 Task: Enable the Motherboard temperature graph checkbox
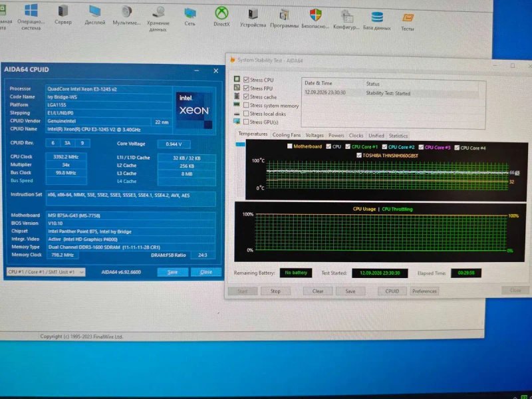289,146
